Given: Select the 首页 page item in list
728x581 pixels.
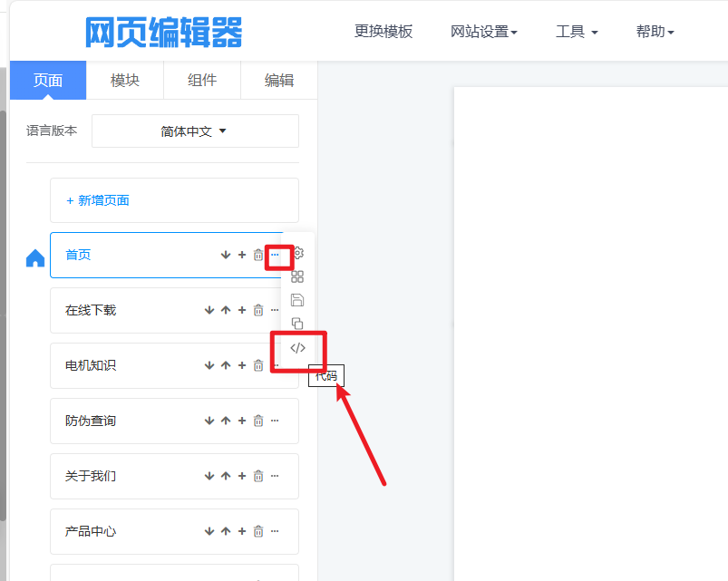Looking at the screenshot, I should pos(127,256).
